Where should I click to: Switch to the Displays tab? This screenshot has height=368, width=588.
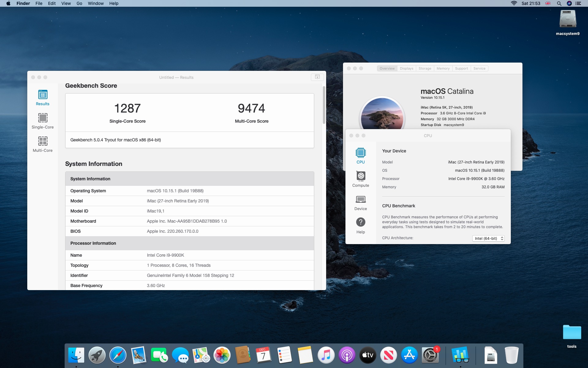point(406,68)
